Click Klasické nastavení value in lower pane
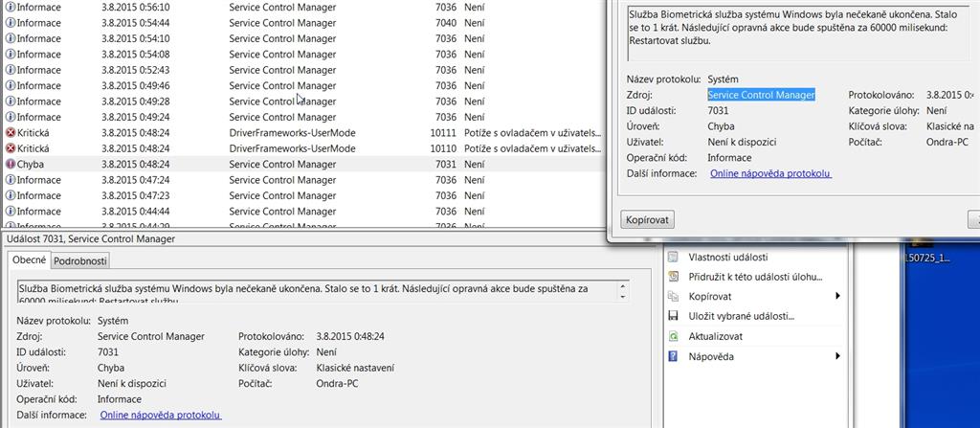980x428 pixels. [355, 368]
